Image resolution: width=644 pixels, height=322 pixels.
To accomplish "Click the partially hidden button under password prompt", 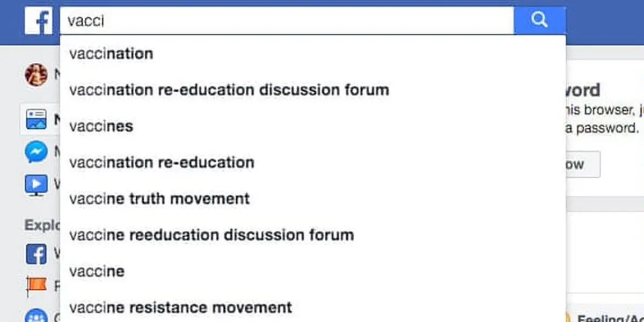I will pyautogui.click(x=583, y=164).
